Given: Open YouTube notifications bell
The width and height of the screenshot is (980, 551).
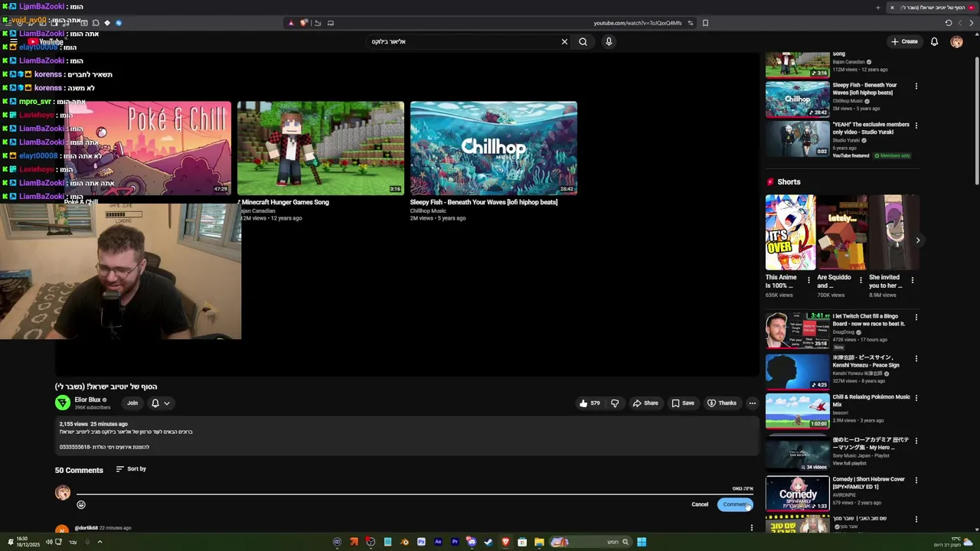Looking at the screenshot, I should point(934,41).
